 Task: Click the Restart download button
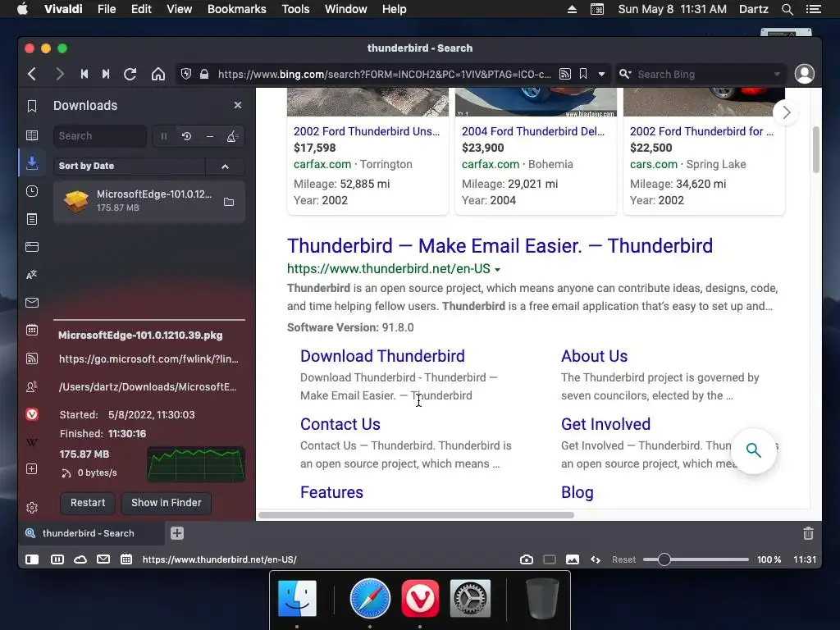(87, 503)
